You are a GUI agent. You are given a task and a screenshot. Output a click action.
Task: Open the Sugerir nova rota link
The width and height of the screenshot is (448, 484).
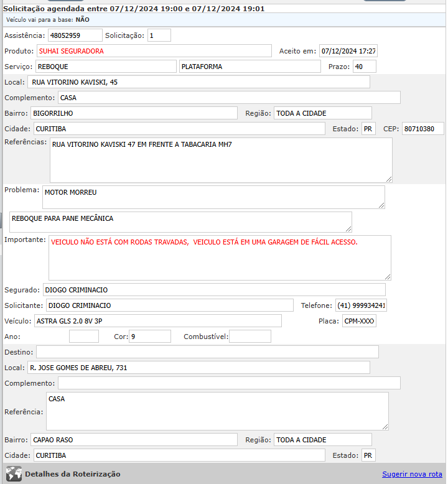tap(412, 474)
